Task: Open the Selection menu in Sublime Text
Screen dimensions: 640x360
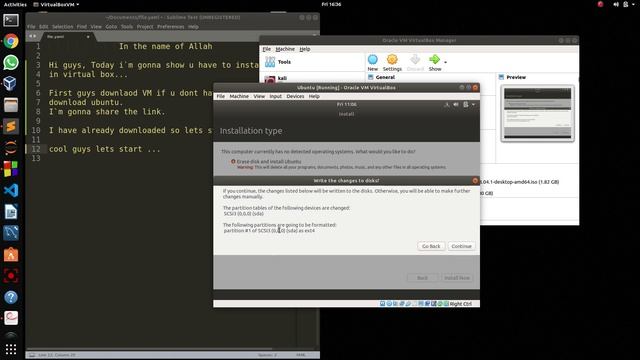Action: [x=62, y=27]
